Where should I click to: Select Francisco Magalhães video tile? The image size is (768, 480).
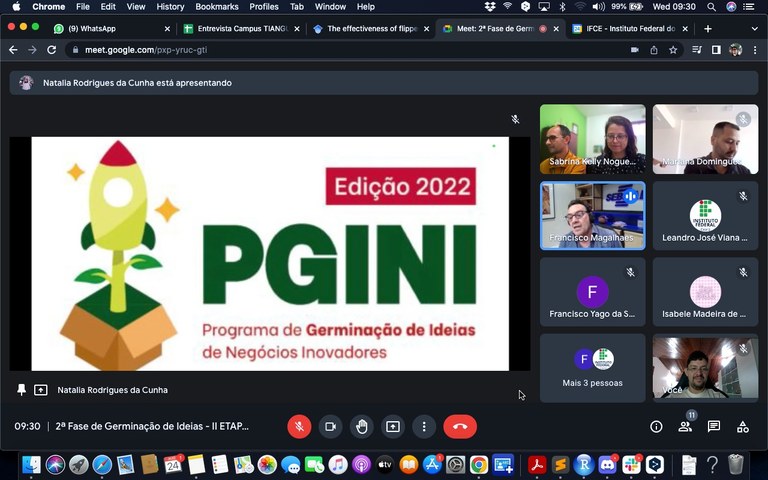click(x=592, y=215)
